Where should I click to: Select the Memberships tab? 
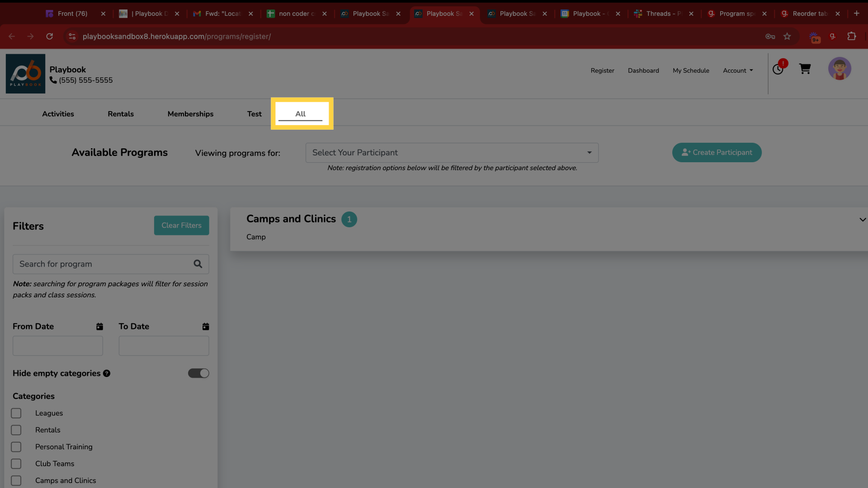pos(190,113)
